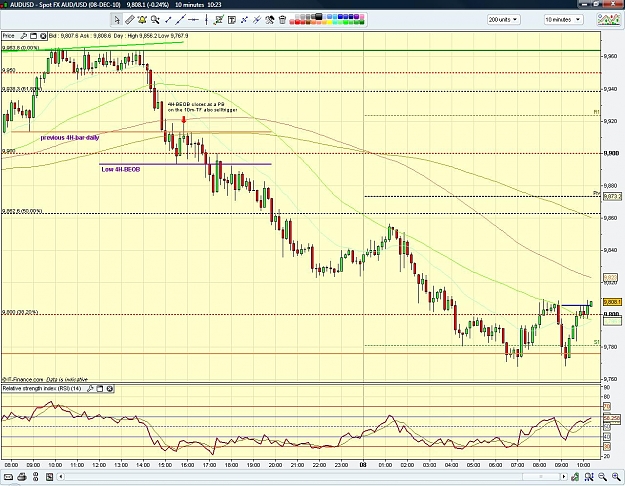Close the Price panel
Screen dimensions: 625x486
coord(43,36)
